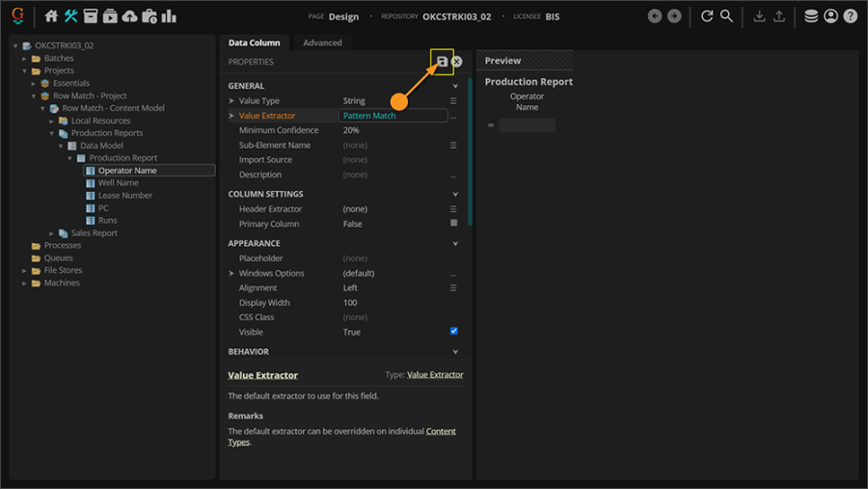The height and width of the screenshot is (489, 868).
Task: Save properties with the floppy disk icon
Action: (x=442, y=62)
